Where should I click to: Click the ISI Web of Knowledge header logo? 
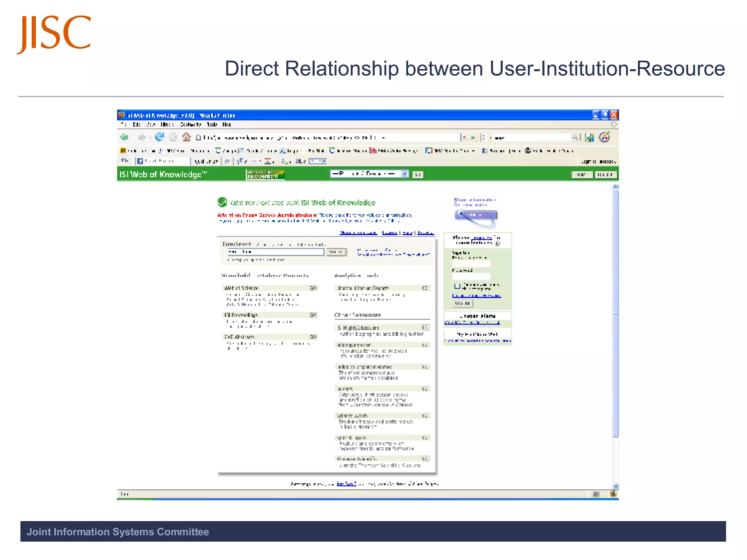[163, 174]
